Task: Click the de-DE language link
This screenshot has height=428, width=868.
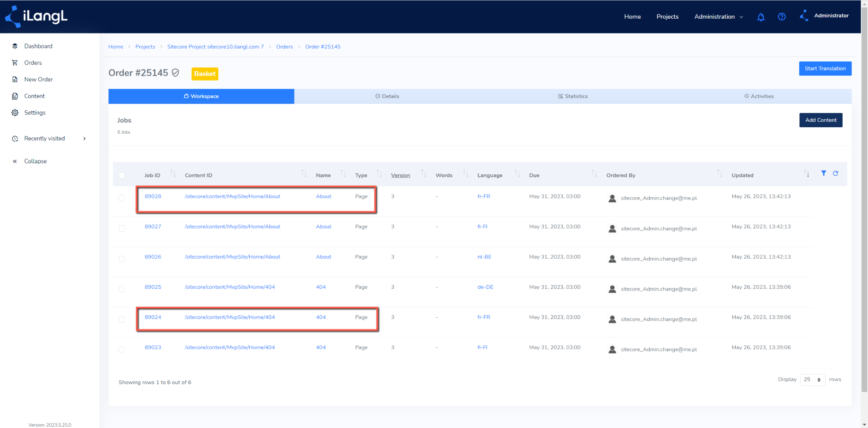Action: click(x=485, y=287)
